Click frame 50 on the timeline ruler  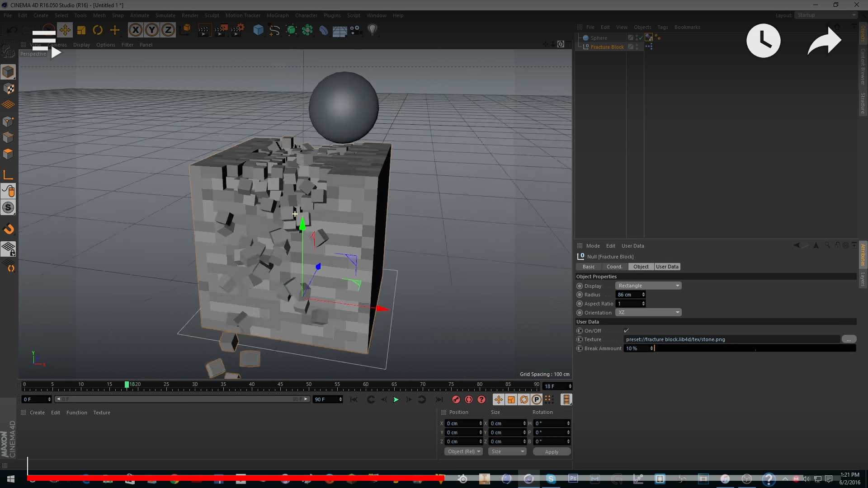coord(309,385)
